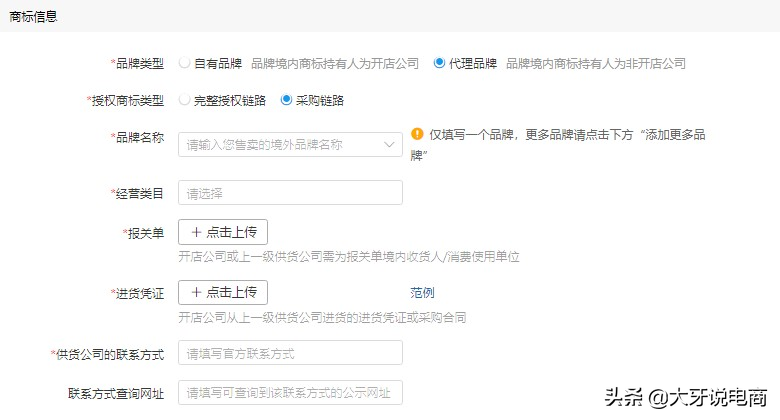
Task: Select the 代理品牌 radio option
Action: point(439,63)
